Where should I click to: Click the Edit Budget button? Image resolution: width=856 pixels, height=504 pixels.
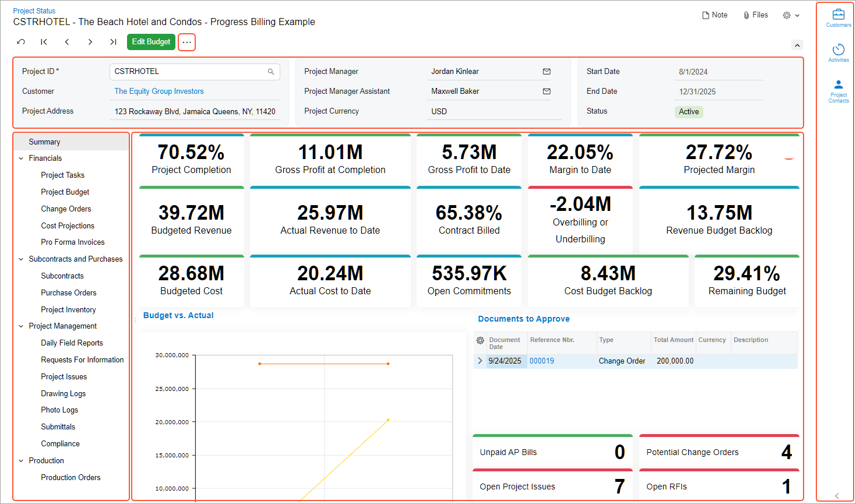coord(151,42)
